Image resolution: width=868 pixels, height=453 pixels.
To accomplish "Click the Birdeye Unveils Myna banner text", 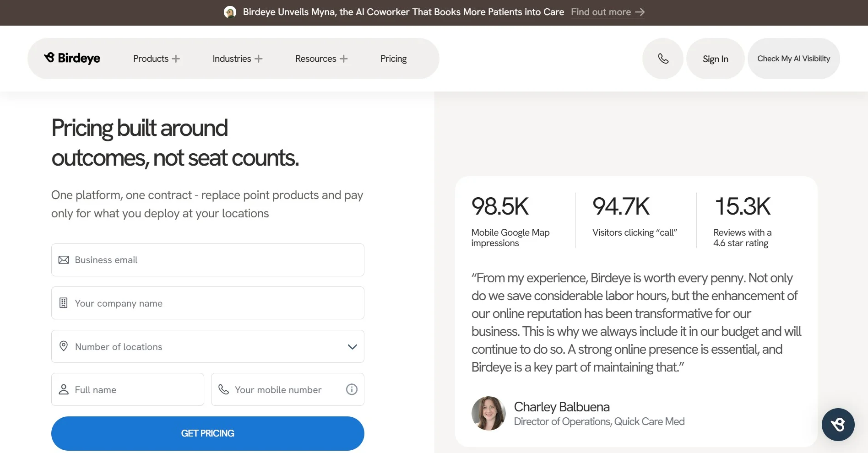I will tap(403, 12).
